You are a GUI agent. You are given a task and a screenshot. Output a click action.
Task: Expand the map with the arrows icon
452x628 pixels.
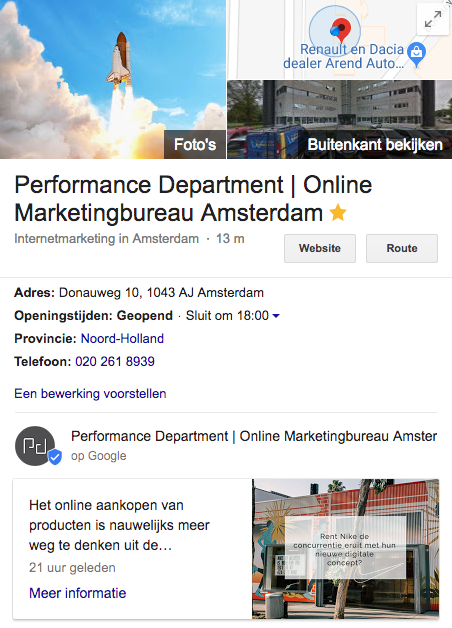tap(432, 19)
